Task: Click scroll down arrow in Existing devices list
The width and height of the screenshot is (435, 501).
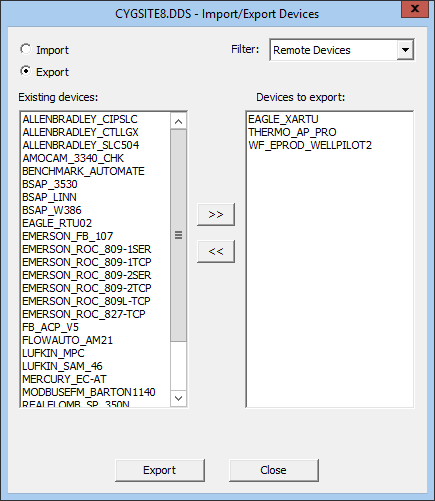Action: pos(178,398)
